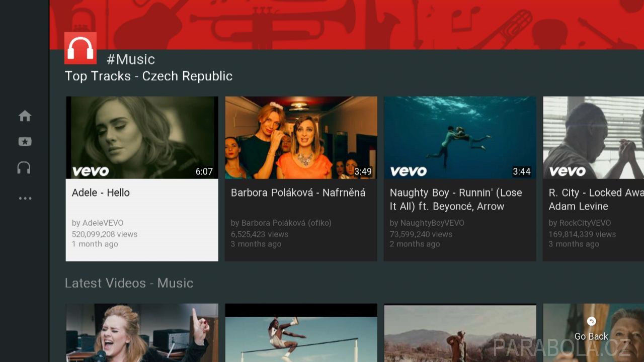Click the 3:44 duration badge
Viewport: 644px width, 362px height.
click(522, 172)
